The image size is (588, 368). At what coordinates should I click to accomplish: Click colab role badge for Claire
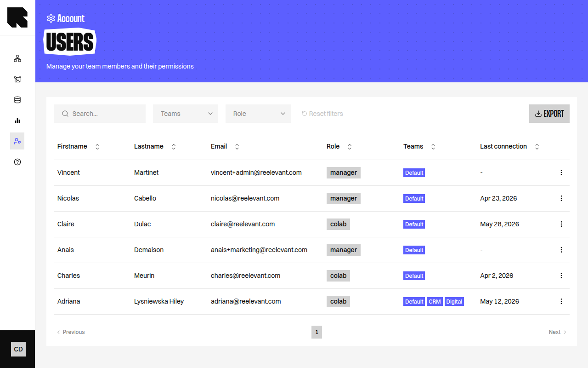(x=338, y=224)
